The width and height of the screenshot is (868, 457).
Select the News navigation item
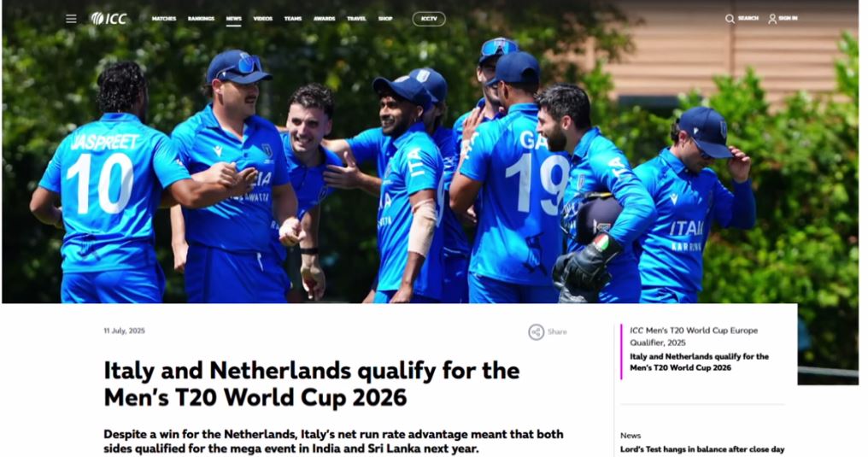point(233,19)
